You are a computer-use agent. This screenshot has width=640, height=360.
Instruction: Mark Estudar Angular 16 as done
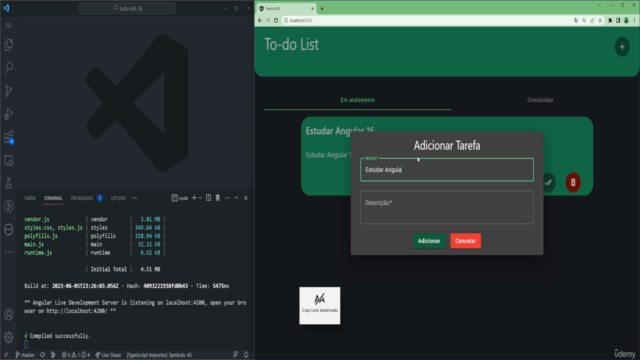pyautogui.click(x=549, y=182)
